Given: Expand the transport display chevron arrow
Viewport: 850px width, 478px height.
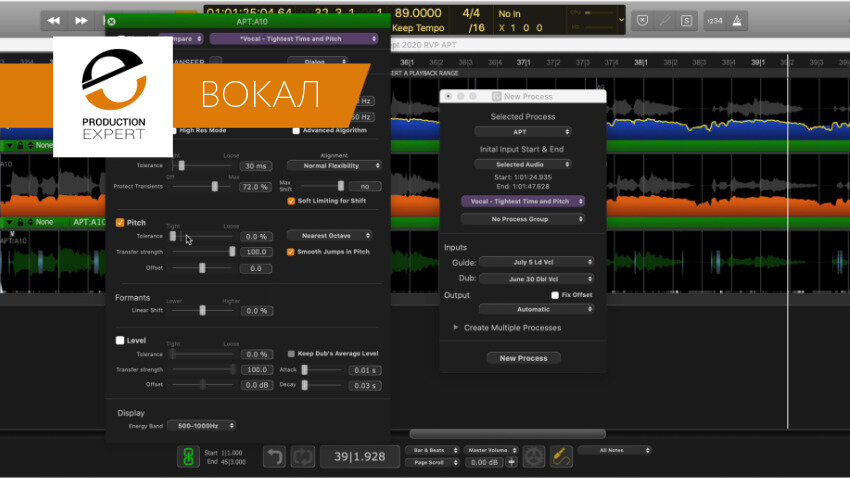Looking at the screenshot, I should [621, 20].
